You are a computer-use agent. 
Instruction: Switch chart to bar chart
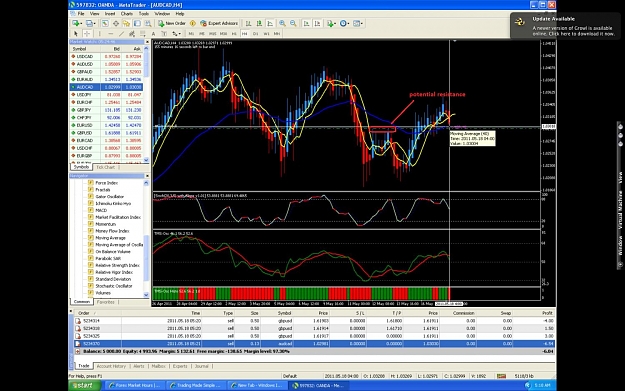click(248, 24)
